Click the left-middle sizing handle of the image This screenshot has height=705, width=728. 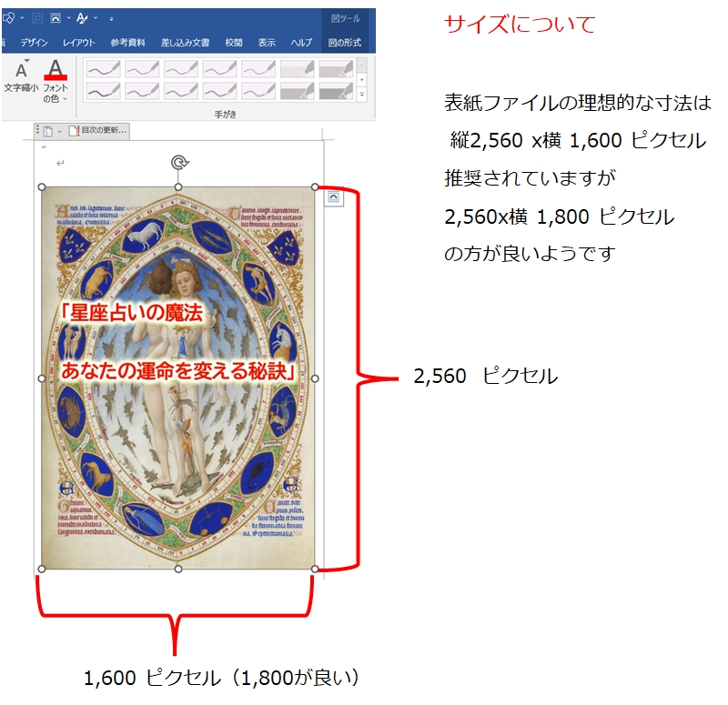pyautogui.click(x=41, y=378)
